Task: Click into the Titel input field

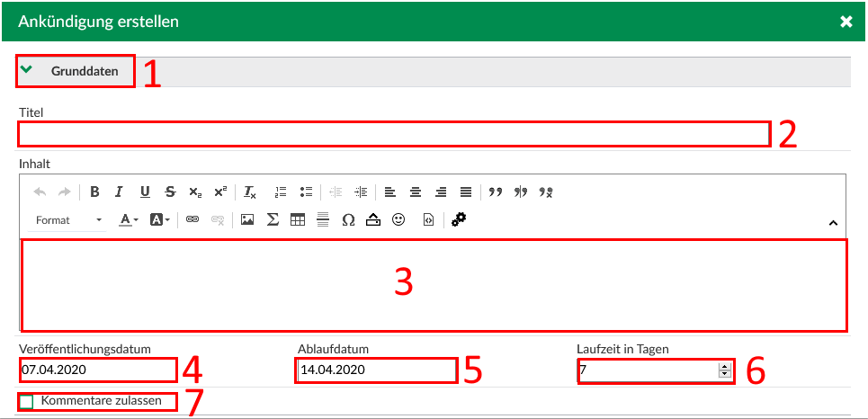Action: pos(393,134)
